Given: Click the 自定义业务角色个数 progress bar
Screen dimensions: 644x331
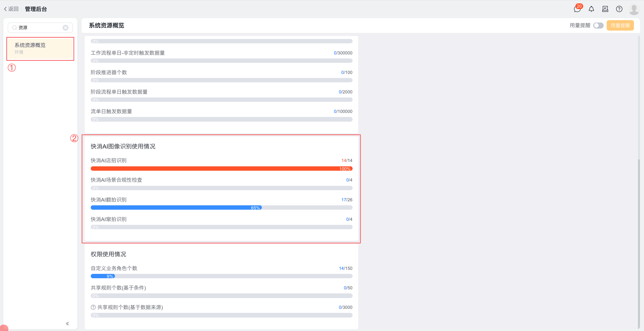Looking at the screenshot, I should pos(221,276).
